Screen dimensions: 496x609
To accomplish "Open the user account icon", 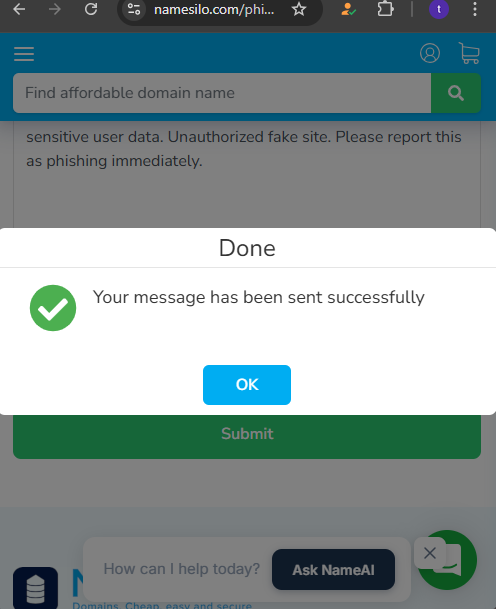I will (x=430, y=53).
